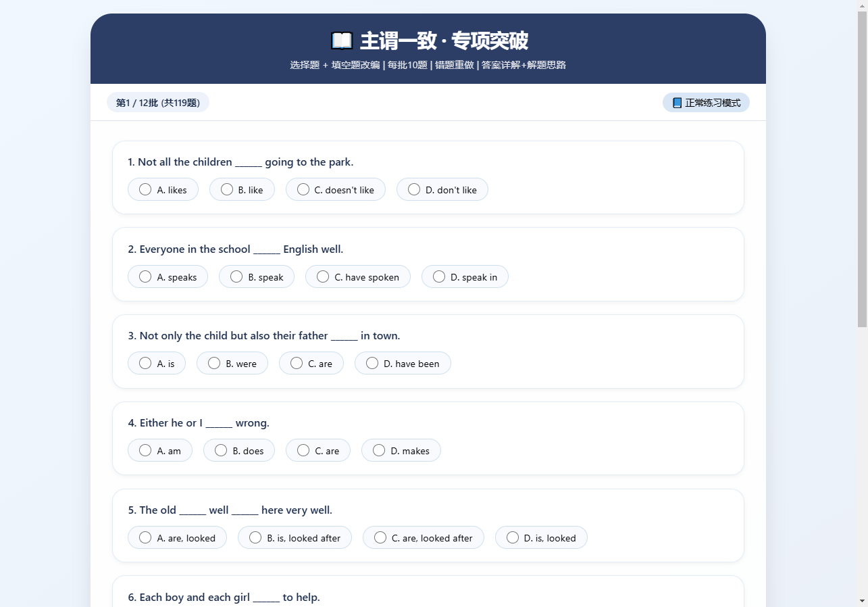Select B. speak for question 2
The height and width of the screenshot is (607, 868).
coord(257,277)
